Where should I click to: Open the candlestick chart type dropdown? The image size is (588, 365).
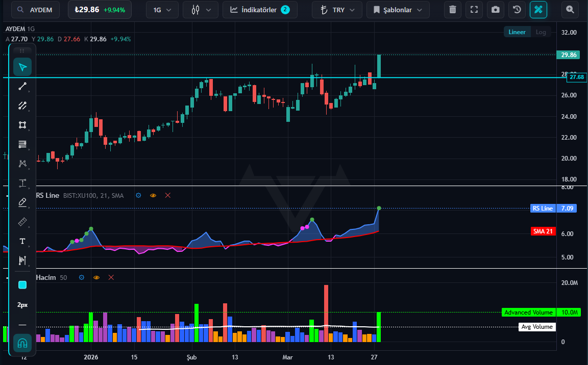(202, 10)
